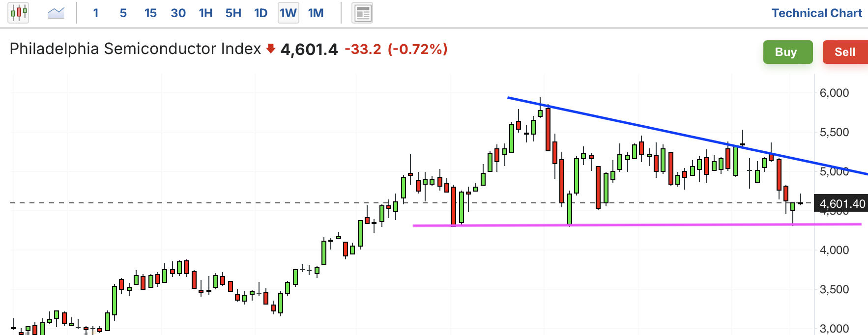The width and height of the screenshot is (868, 335).
Task: Select the 1 minute timeframe
Action: coord(96,13)
